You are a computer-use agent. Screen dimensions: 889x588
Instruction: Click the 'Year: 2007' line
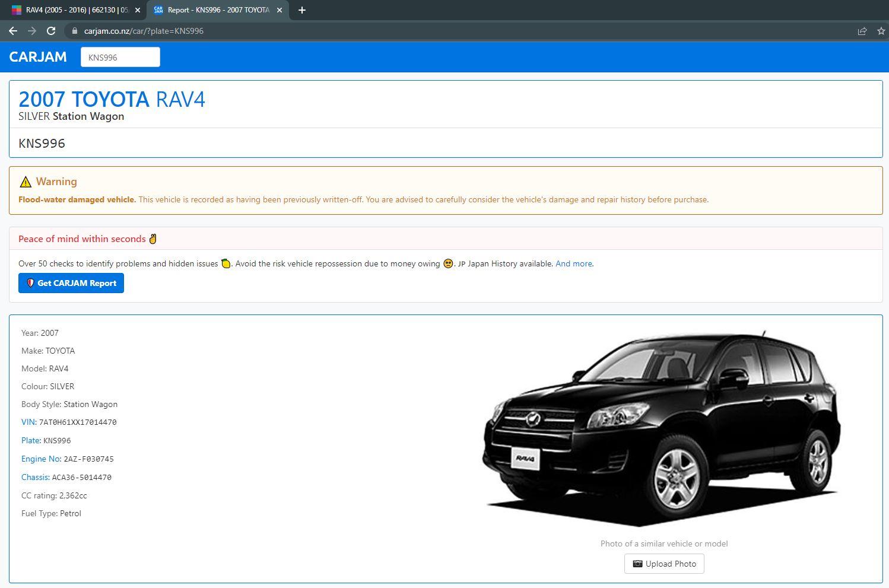tap(40, 333)
